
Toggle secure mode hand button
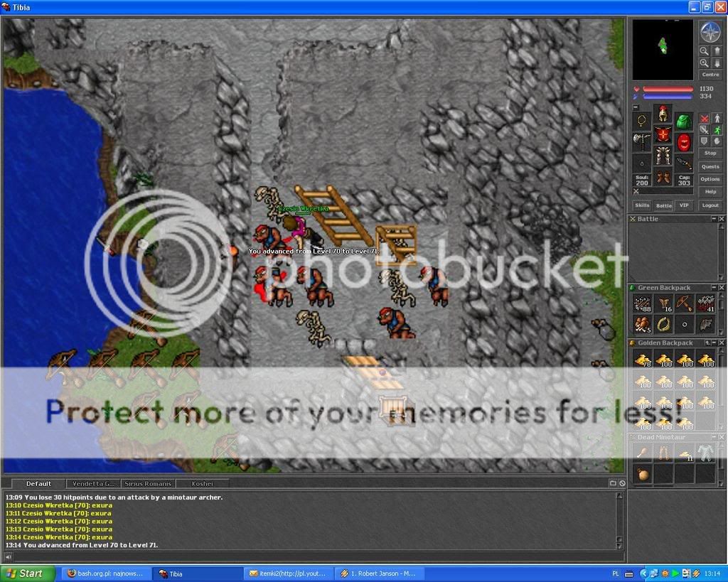717,141
